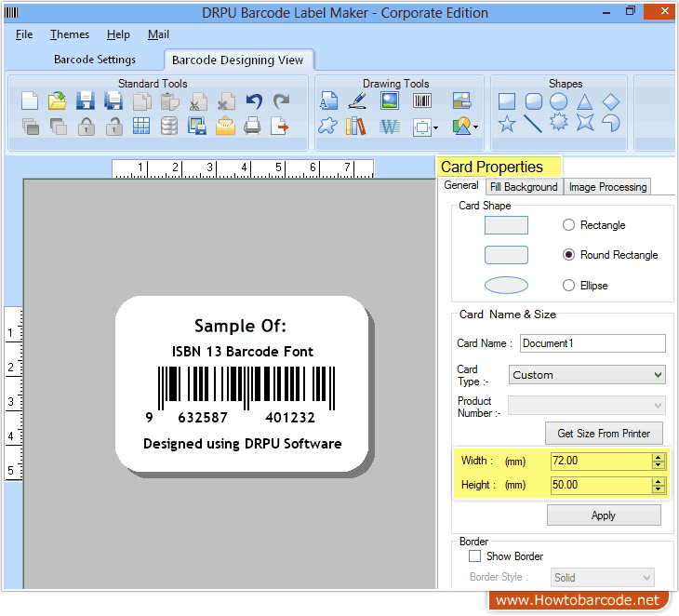Increase the Width value with up arrow
Viewport: 679px width, 616px height.
click(659, 458)
